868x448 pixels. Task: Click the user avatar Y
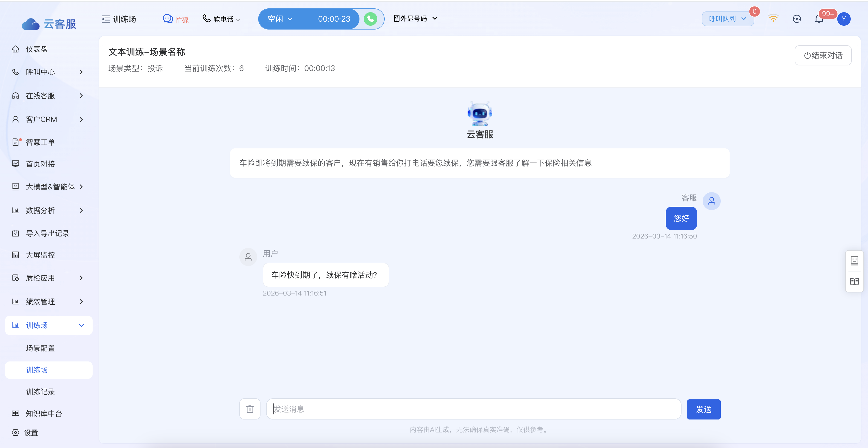843,19
